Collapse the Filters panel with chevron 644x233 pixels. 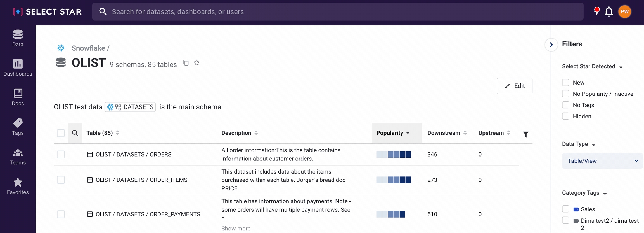(551, 45)
